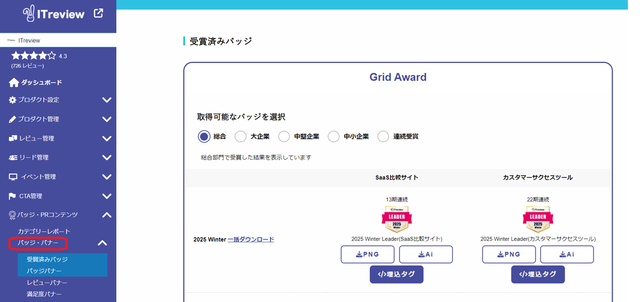The image size is (644, 302).
Task: Collapse the バッジ・バナー submenu chevron
Action: [x=102, y=243]
